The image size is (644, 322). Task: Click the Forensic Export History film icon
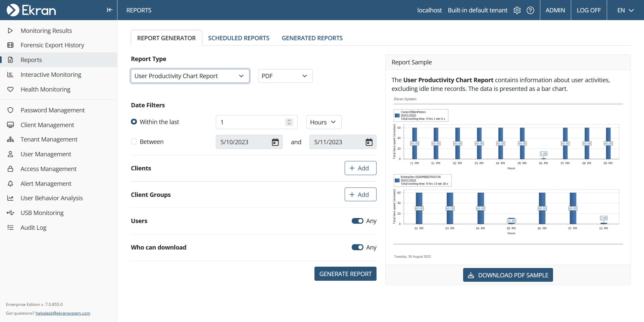(10, 45)
